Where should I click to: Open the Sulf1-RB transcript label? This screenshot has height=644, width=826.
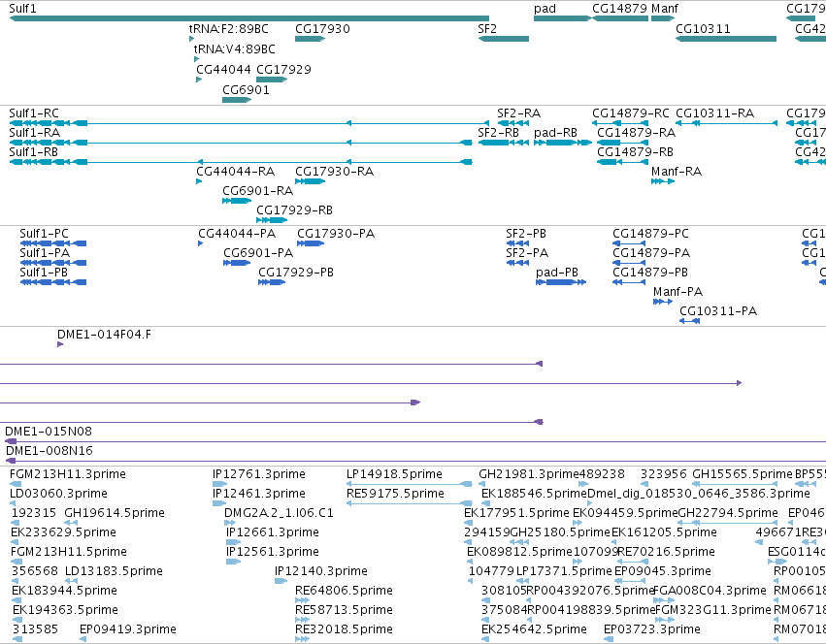click(34, 152)
